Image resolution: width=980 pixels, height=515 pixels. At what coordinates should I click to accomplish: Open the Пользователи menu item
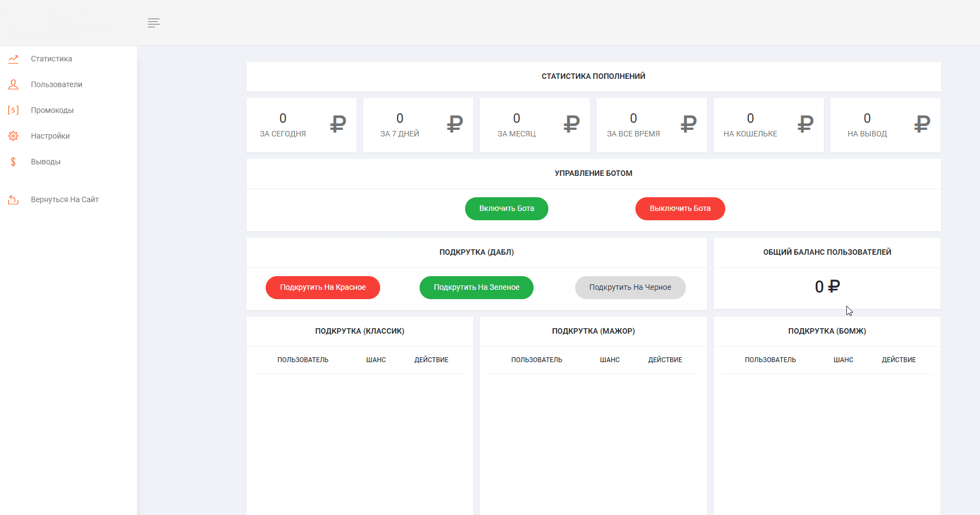[56, 84]
